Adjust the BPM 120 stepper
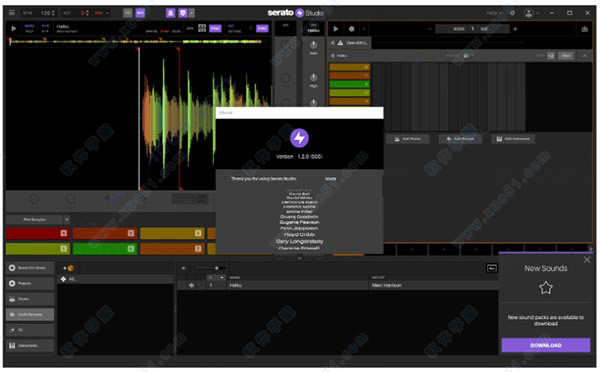Image resolution: width=600 pixels, height=372 pixels. click(x=53, y=13)
